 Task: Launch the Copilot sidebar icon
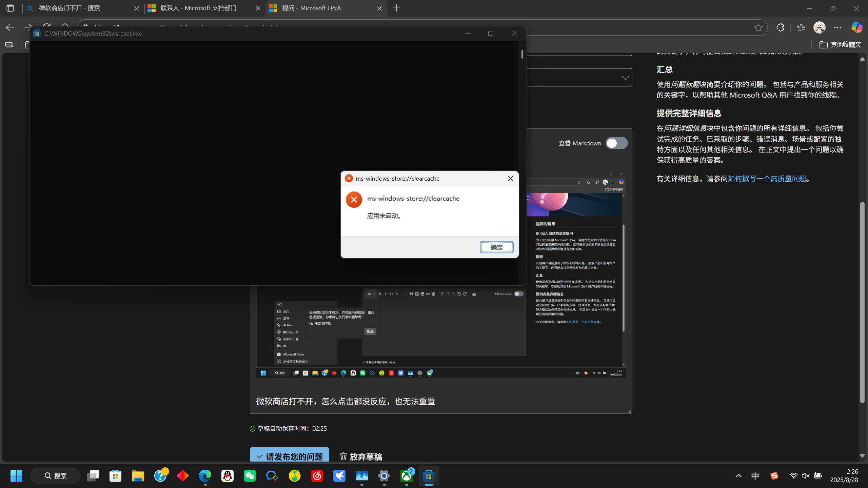(857, 27)
